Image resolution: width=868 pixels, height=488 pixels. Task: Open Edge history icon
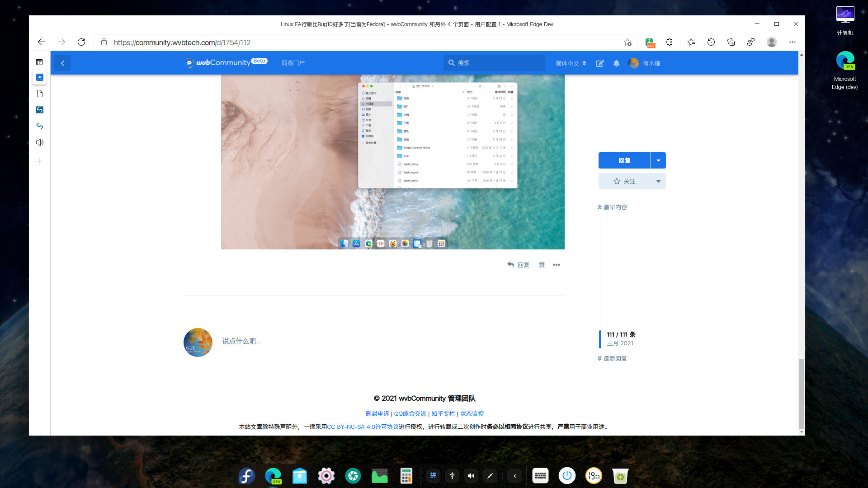[x=711, y=42]
